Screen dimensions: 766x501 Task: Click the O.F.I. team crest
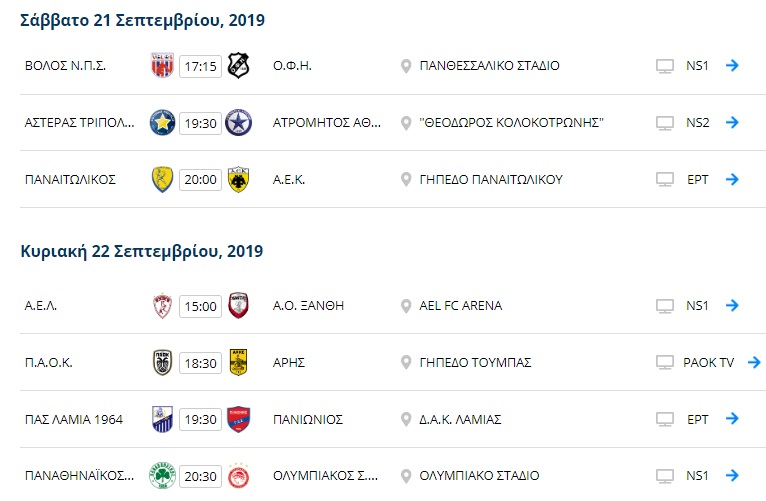pyautogui.click(x=238, y=65)
